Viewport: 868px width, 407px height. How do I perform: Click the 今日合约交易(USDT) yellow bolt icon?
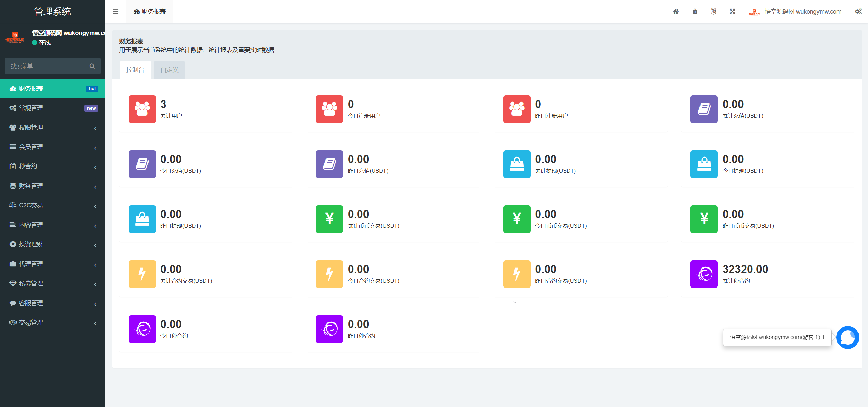tap(329, 274)
